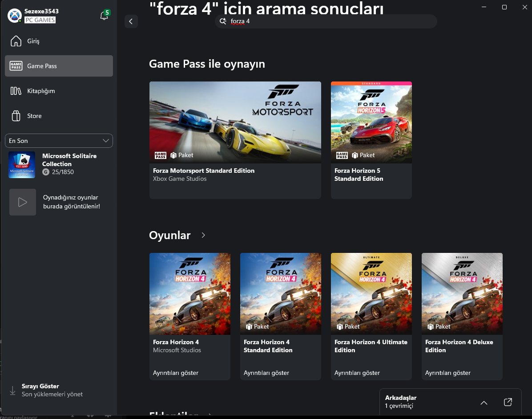Viewport: 532px width, 419px height.
Task: Open Forza Horizon 5 Standard Edition cover
Action: coord(371,122)
